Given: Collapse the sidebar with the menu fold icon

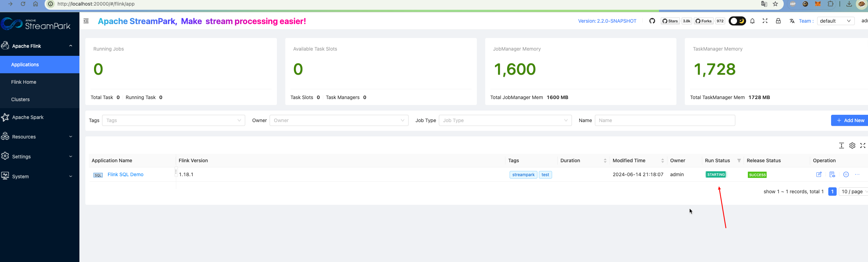Looking at the screenshot, I should coord(86,21).
